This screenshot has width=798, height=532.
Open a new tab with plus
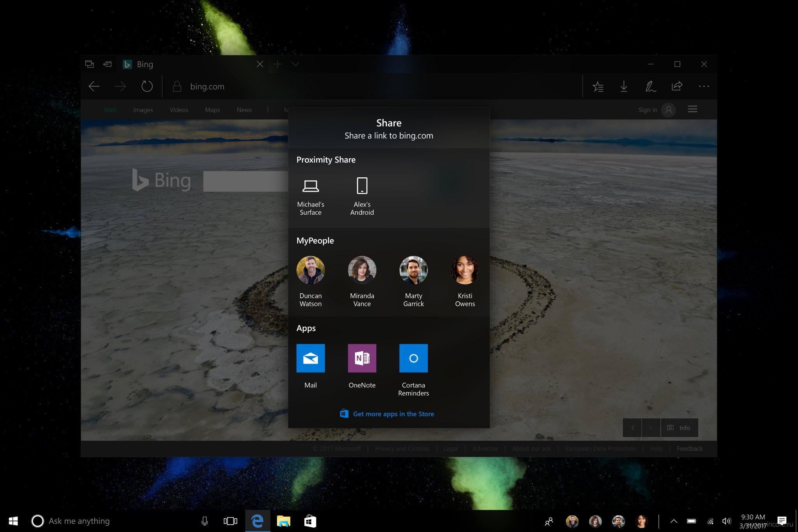click(x=277, y=64)
